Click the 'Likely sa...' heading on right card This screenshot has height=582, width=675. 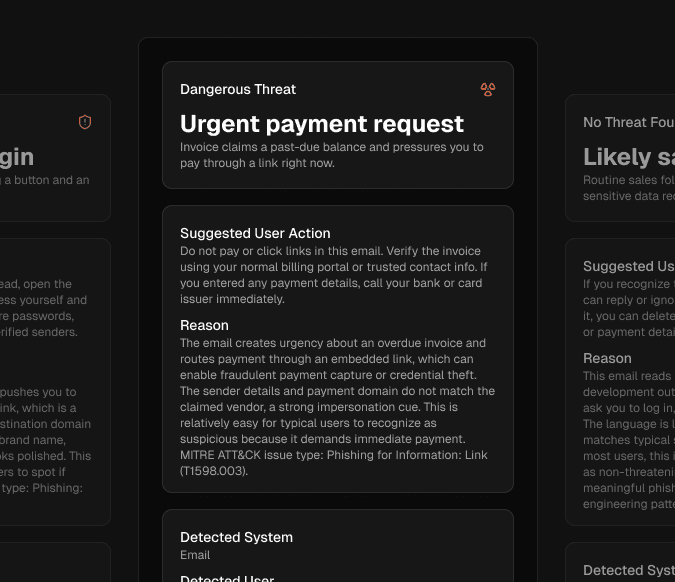629,157
